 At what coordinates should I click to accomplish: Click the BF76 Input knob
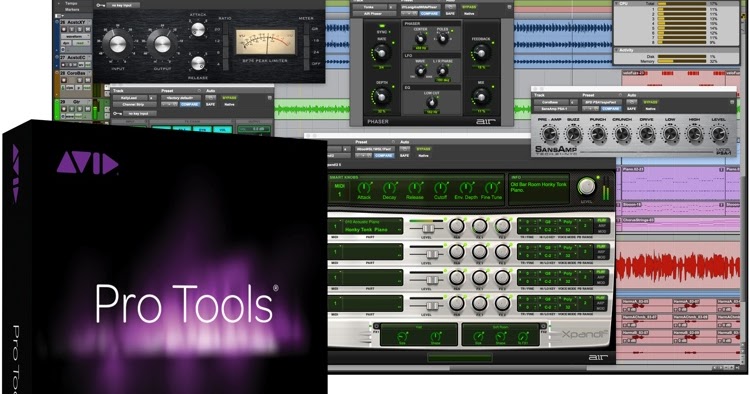coord(118,44)
